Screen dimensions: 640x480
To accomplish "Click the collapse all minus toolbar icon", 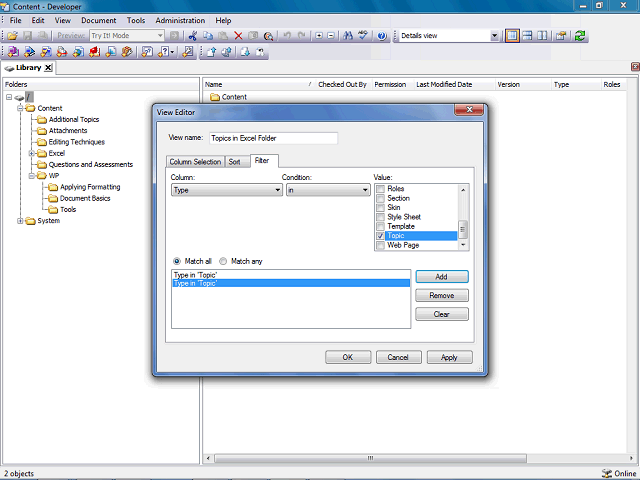I will tap(331, 36).
